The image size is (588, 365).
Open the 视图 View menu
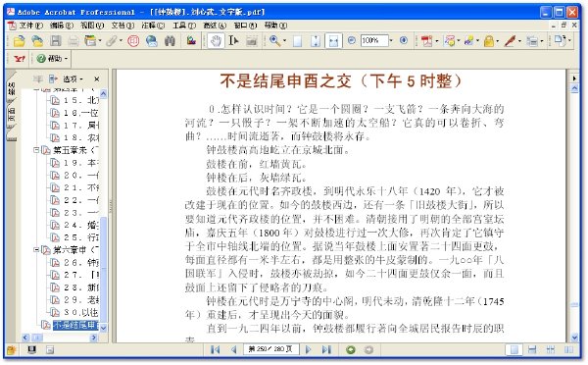pos(92,26)
